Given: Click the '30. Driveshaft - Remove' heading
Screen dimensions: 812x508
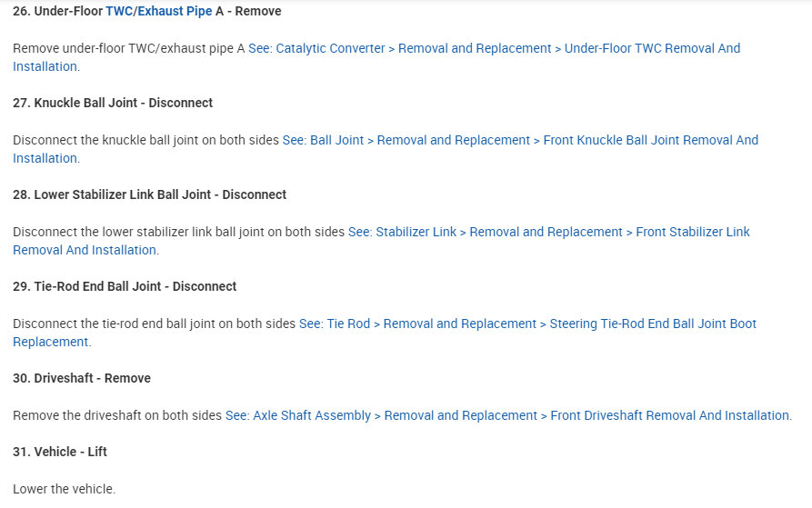Looking at the screenshot, I should pyautogui.click(x=82, y=378).
